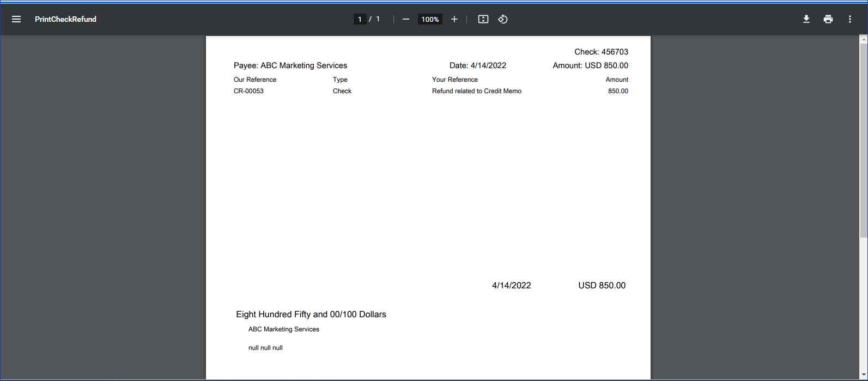
Task: Rotate the document counterclockwise
Action: pyautogui.click(x=502, y=19)
